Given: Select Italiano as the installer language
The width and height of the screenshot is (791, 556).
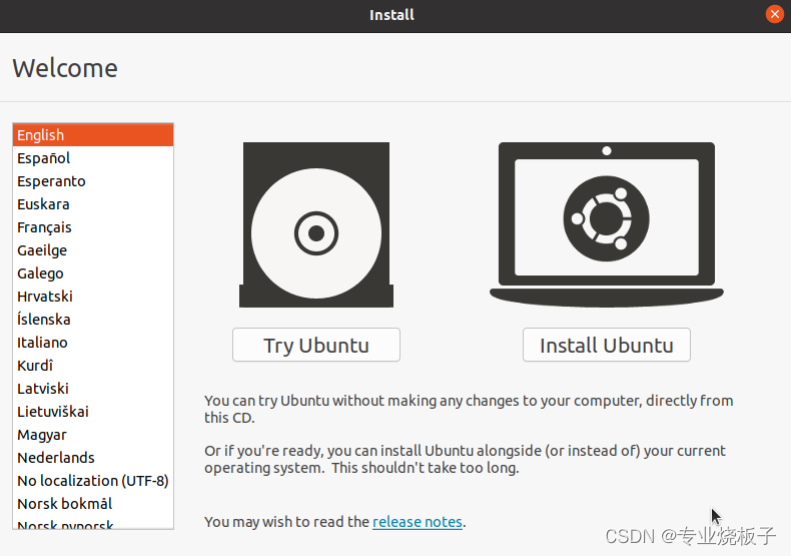Looking at the screenshot, I should (x=93, y=343).
